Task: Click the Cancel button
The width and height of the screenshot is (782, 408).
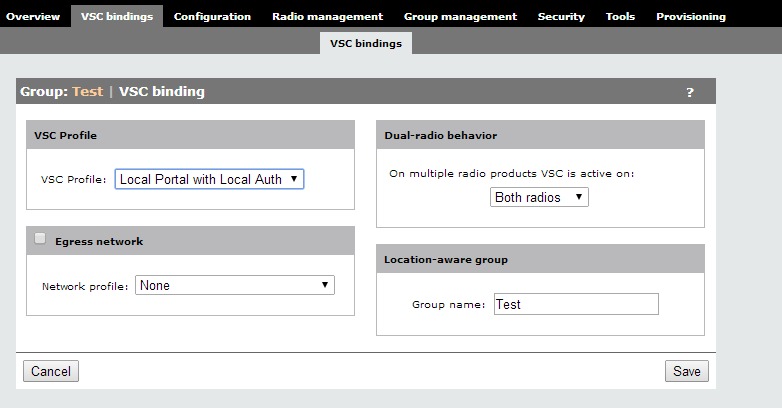Action: (51, 371)
